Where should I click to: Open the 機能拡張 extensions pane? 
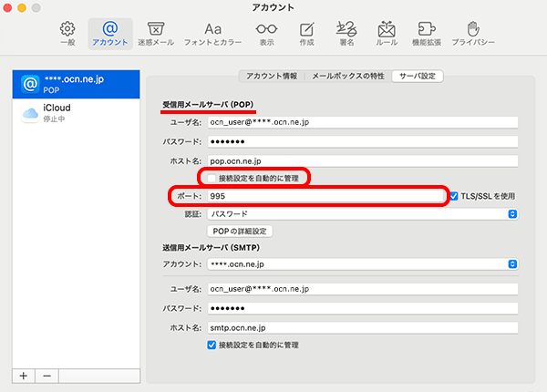(427, 34)
